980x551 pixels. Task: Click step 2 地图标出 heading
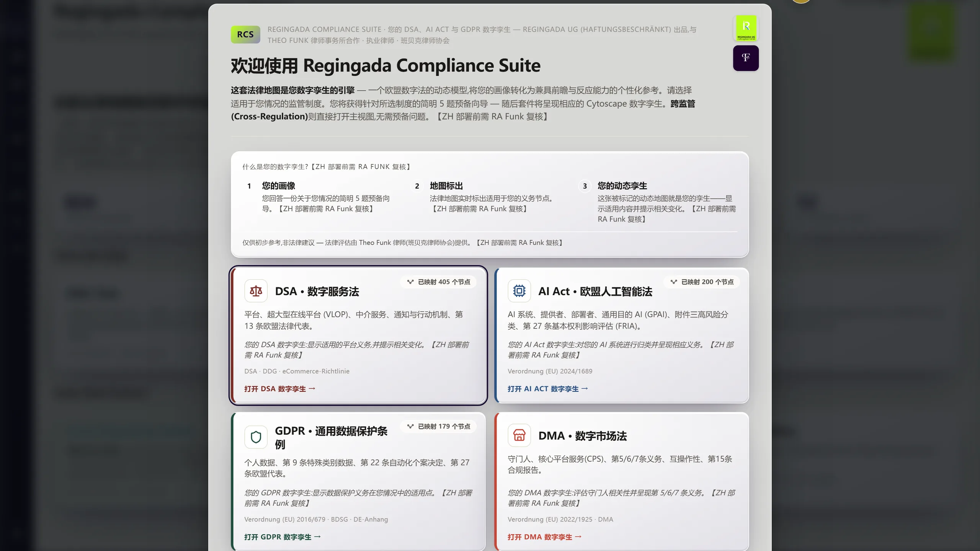click(446, 186)
